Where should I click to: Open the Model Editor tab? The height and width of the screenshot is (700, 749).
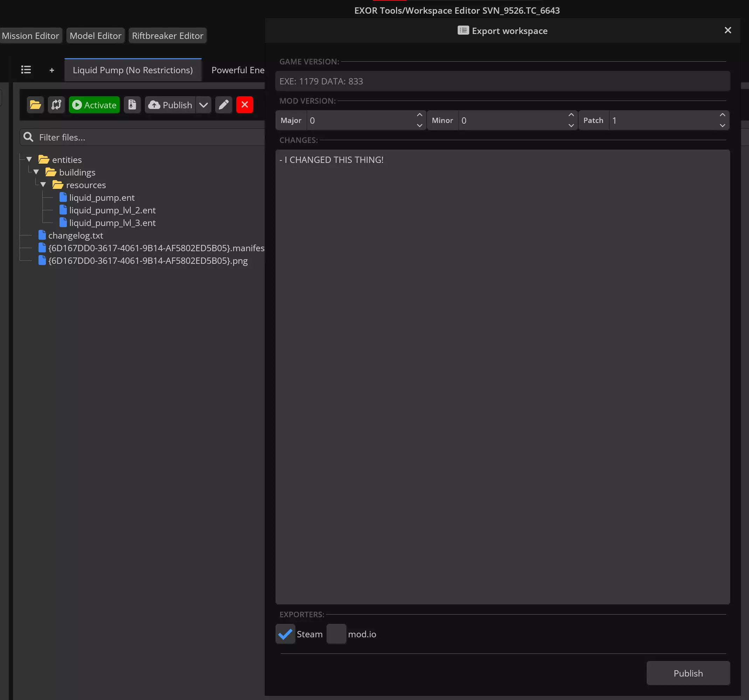[95, 36]
